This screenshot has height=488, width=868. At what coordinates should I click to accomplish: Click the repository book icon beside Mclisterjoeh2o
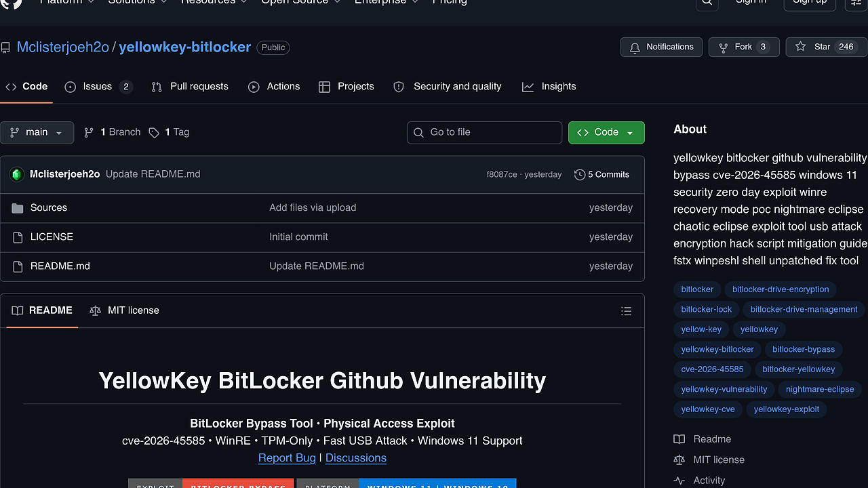point(5,47)
